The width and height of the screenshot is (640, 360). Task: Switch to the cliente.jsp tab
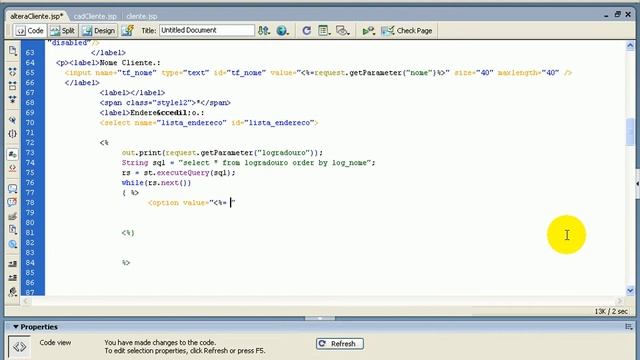pos(142,16)
